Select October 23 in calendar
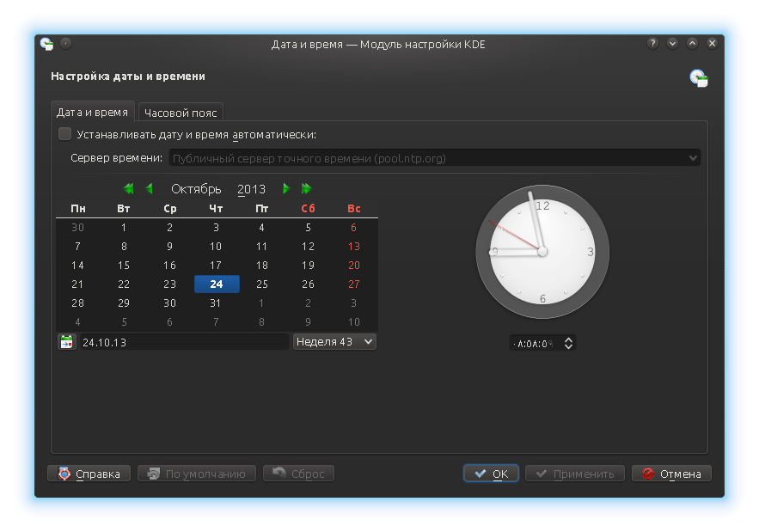The image size is (759, 532). (x=170, y=284)
